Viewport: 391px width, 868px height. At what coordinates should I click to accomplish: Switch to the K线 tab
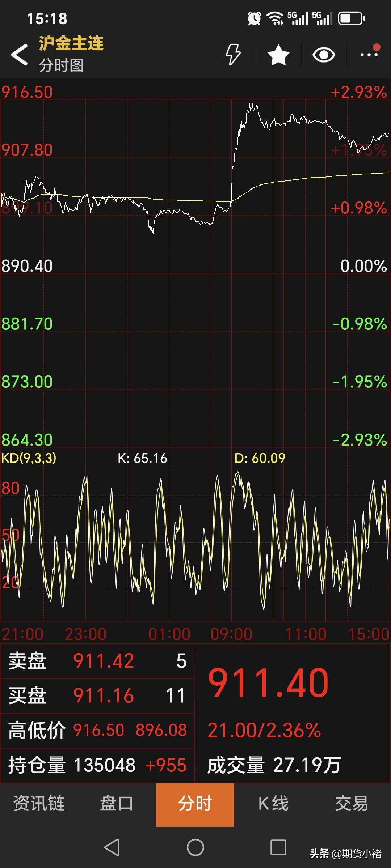click(x=273, y=804)
